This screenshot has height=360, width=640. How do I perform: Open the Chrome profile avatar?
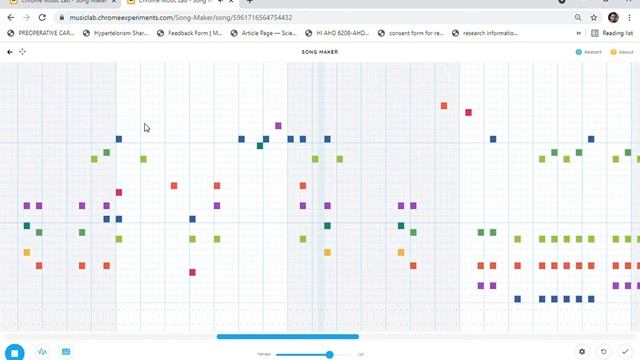[613, 17]
